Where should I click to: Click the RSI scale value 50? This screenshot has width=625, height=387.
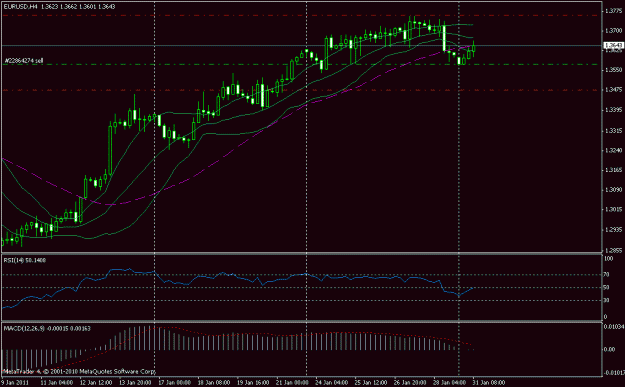tap(607, 287)
